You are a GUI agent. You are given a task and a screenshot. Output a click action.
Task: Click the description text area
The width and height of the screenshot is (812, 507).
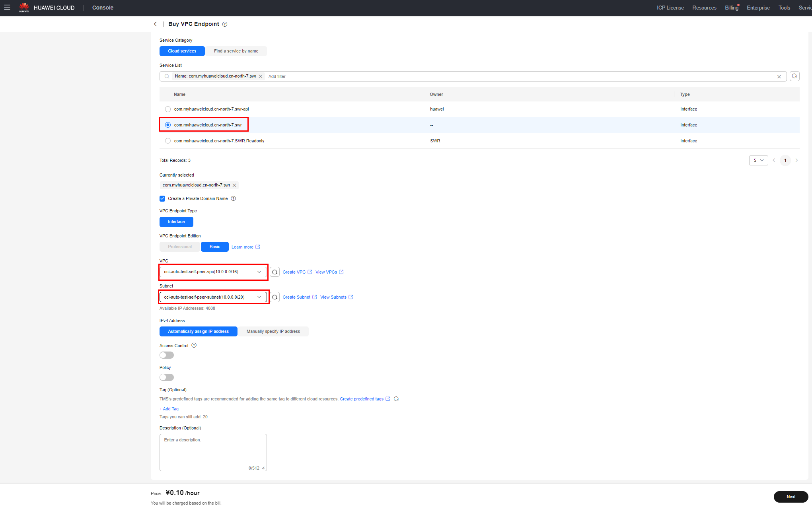[213, 453]
